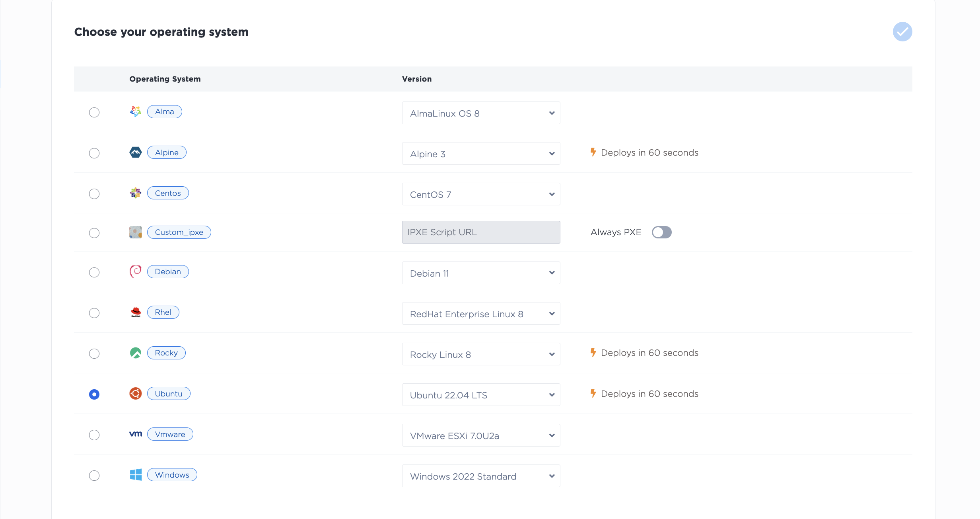Click the Custom_ipxe label pill
The height and width of the screenshot is (519, 980).
point(179,232)
